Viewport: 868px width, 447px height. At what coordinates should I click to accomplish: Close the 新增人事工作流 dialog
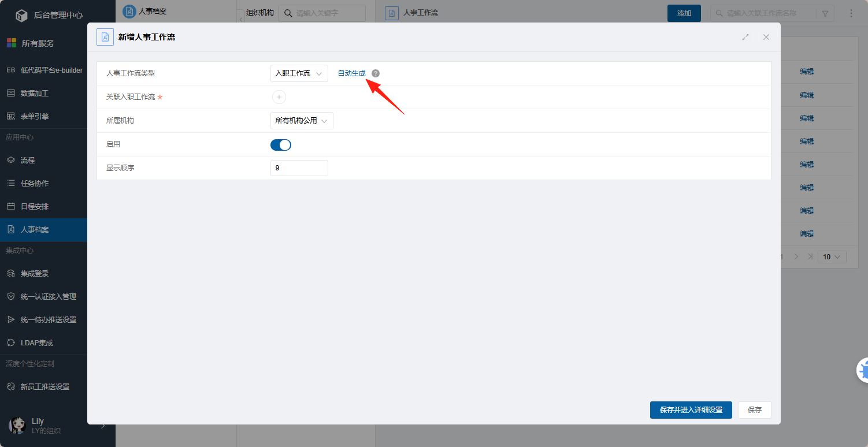[x=766, y=37]
